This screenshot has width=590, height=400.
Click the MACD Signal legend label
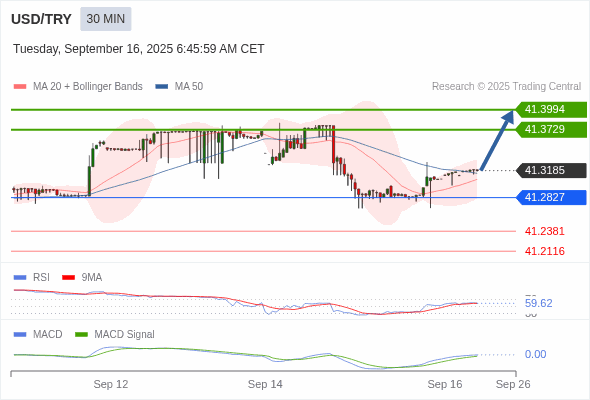point(125,335)
